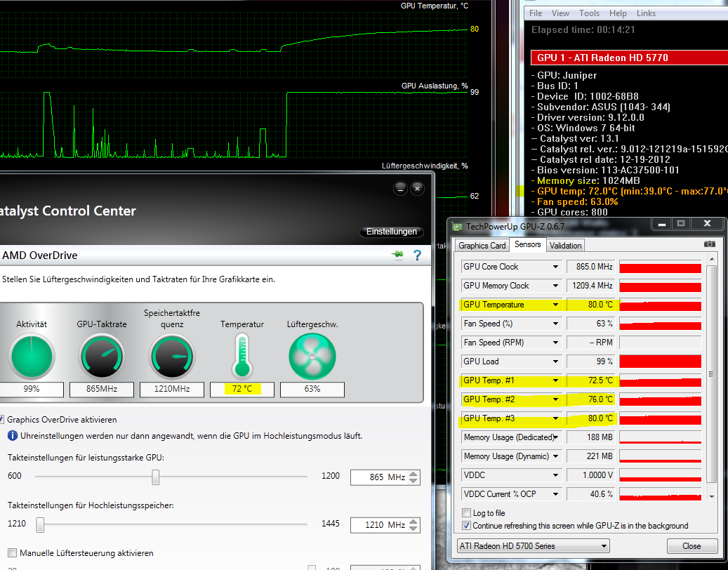Decrease memory clock with down stepper arrow
The height and width of the screenshot is (570, 728).
click(413, 529)
